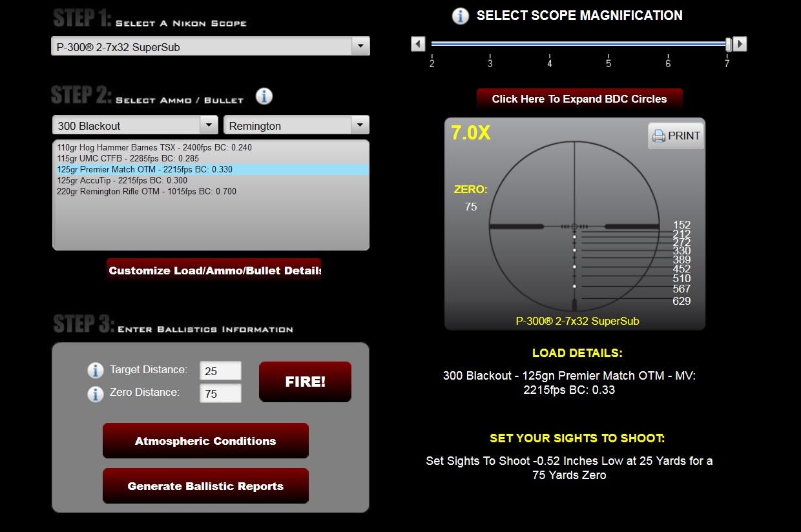Image resolution: width=801 pixels, height=532 pixels.
Task: Click info icon next to Select Ammo / Bullet
Action: 264,97
